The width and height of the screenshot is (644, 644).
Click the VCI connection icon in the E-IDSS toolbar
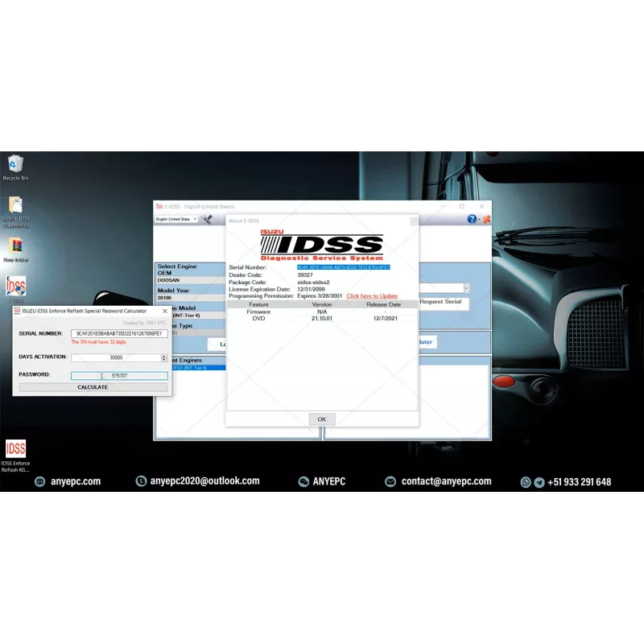(206, 220)
